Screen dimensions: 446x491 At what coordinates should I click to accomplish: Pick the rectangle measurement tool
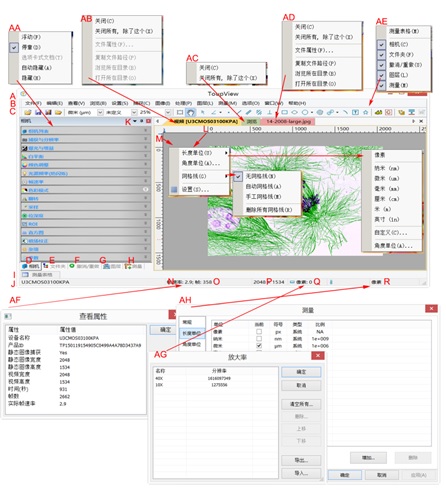click(x=284, y=112)
